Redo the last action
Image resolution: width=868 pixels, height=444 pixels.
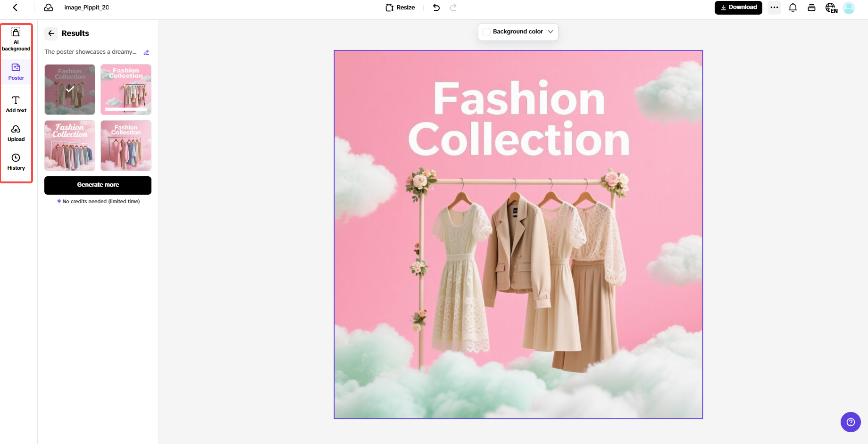(453, 8)
